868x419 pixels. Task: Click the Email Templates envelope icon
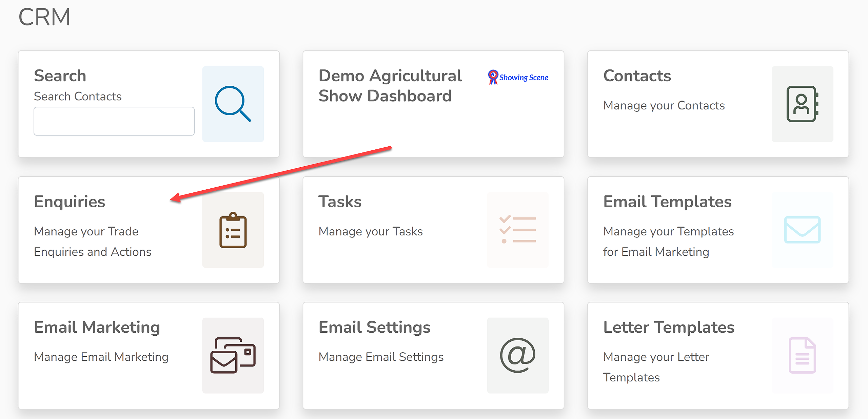(x=802, y=230)
